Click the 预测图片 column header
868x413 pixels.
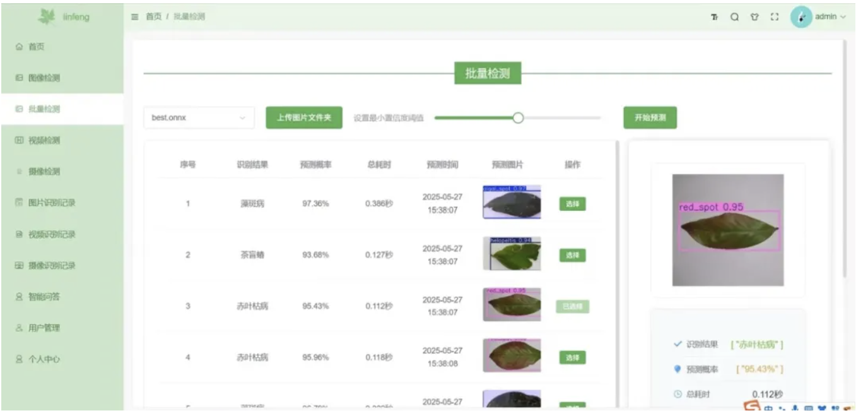[507, 165]
